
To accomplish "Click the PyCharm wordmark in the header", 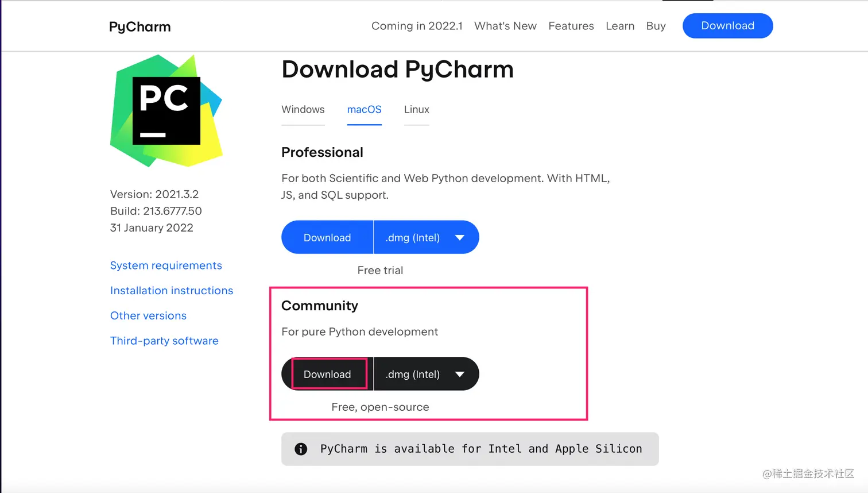I will point(139,27).
